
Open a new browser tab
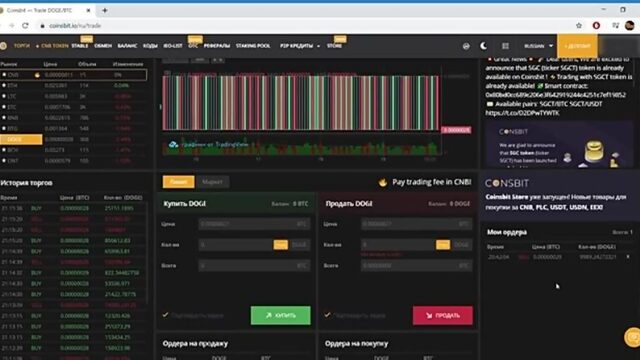pyautogui.click(x=105, y=10)
